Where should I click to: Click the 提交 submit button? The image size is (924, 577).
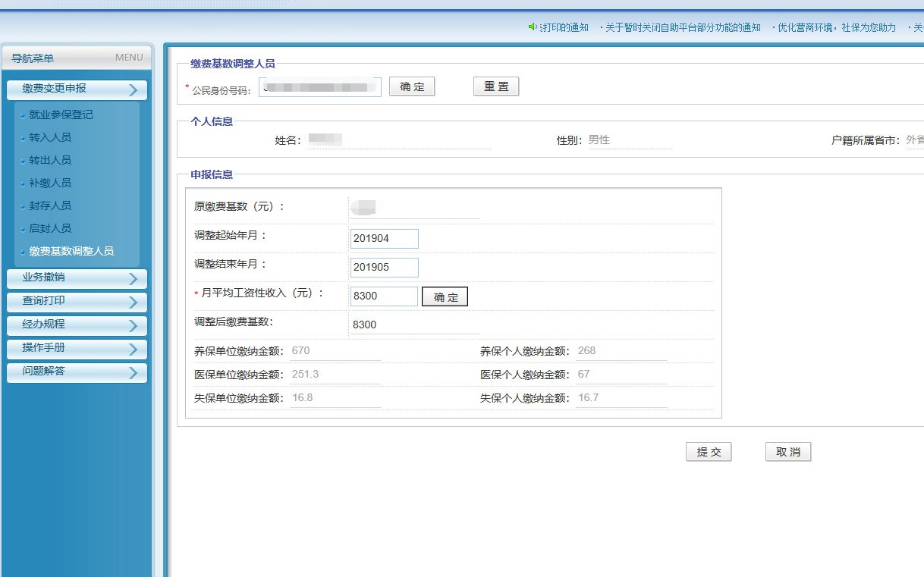(709, 451)
